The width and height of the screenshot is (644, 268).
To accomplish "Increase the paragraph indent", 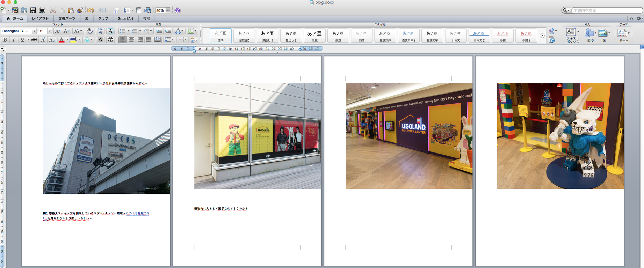I will 168,31.
